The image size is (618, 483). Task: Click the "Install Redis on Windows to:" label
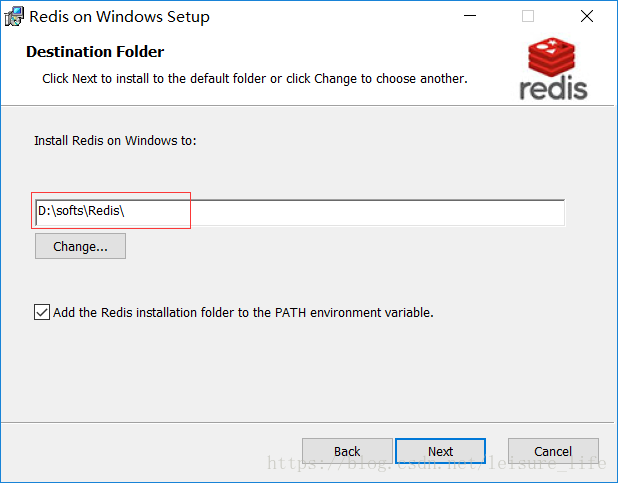coord(115,141)
